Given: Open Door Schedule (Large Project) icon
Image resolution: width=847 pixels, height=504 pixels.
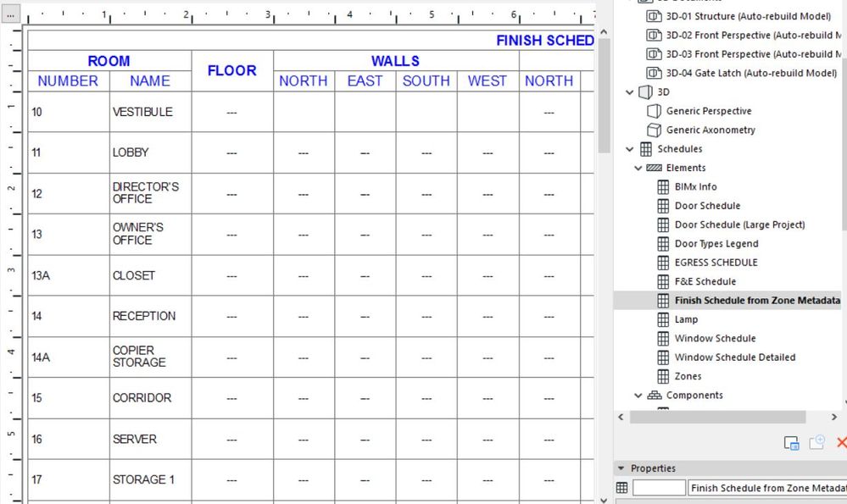Looking at the screenshot, I should tap(663, 224).
